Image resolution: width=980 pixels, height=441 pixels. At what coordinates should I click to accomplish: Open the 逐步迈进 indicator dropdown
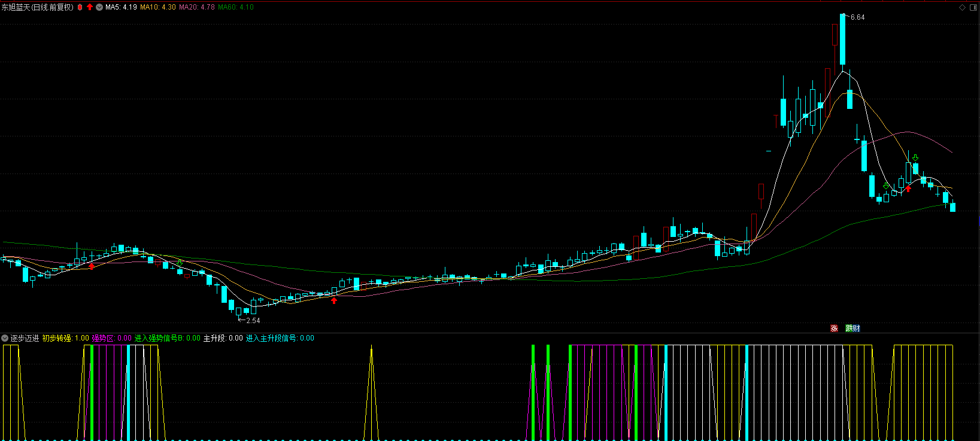[5, 338]
